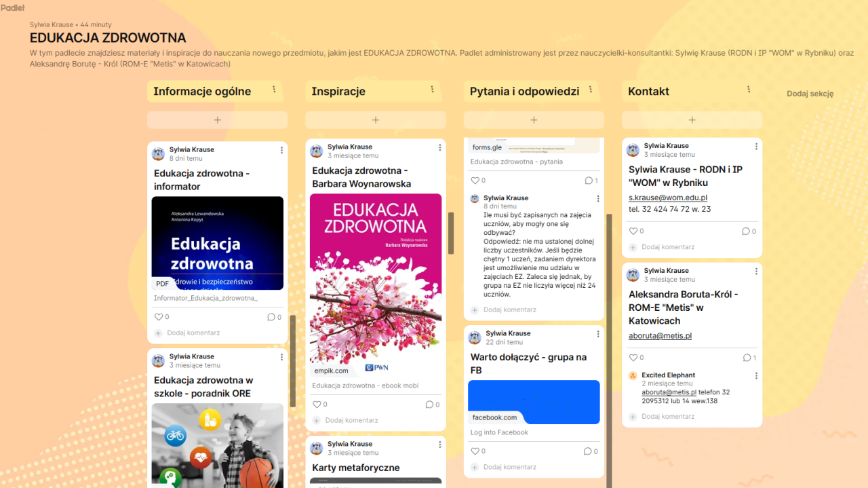Open menu of Barbara Woynarowska post

[x=439, y=147]
